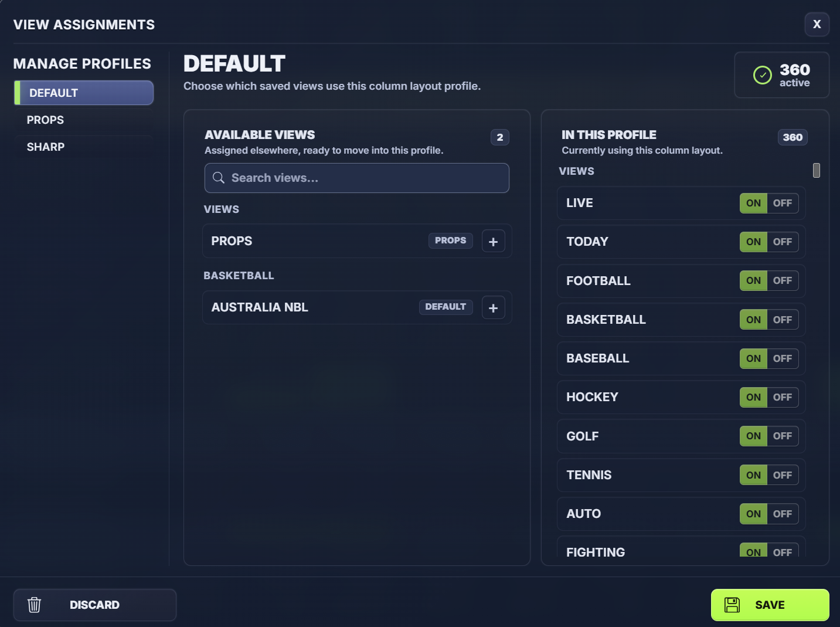Click the PROPS tag on the PROPS view row
This screenshot has width=840, height=627.
450,240
